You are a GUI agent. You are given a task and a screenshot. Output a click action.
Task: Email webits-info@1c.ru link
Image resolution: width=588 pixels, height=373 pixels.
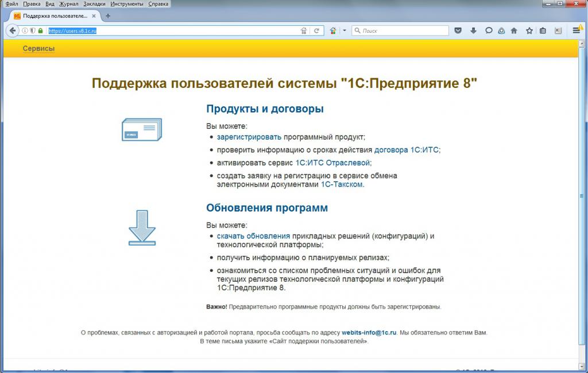(369, 332)
